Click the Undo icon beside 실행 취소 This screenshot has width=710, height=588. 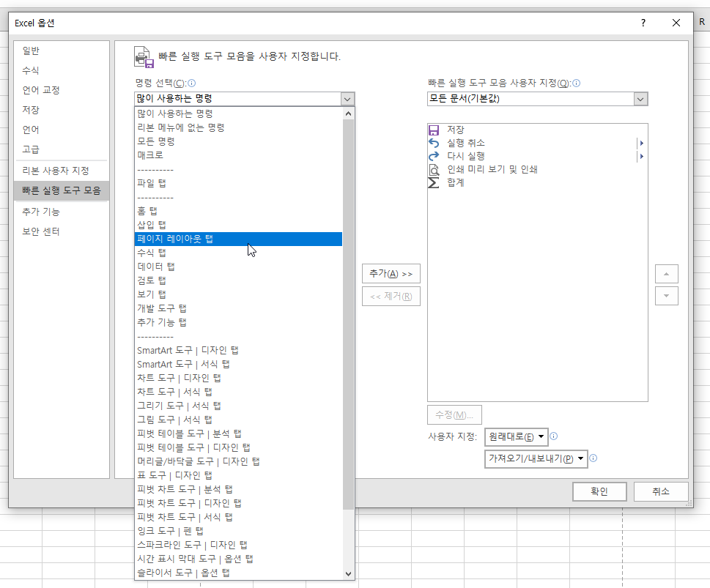434,143
